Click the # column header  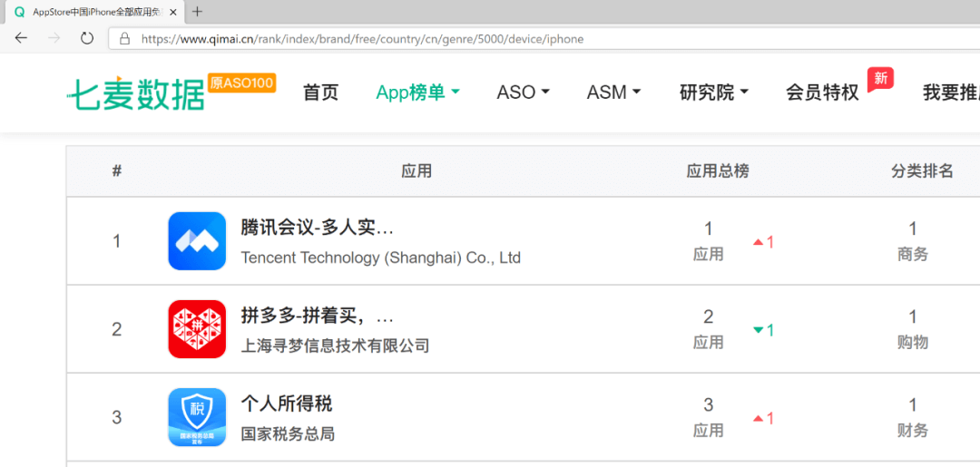[117, 171]
